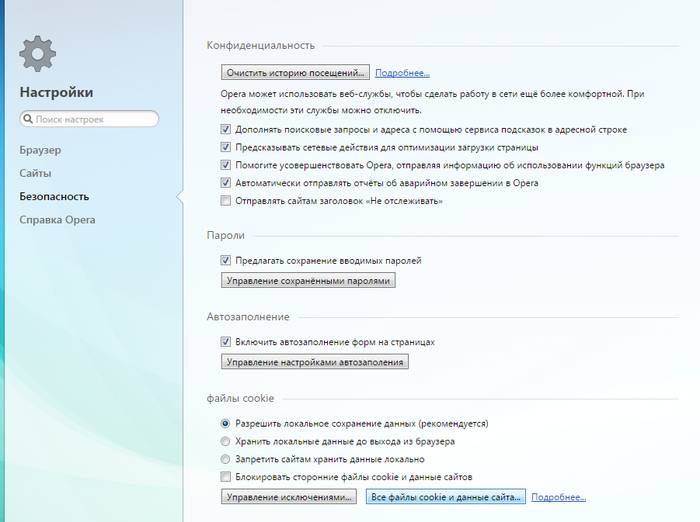Click Все файлы cookie и данные сайта button
This screenshot has height=522, width=700.
click(446, 497)
